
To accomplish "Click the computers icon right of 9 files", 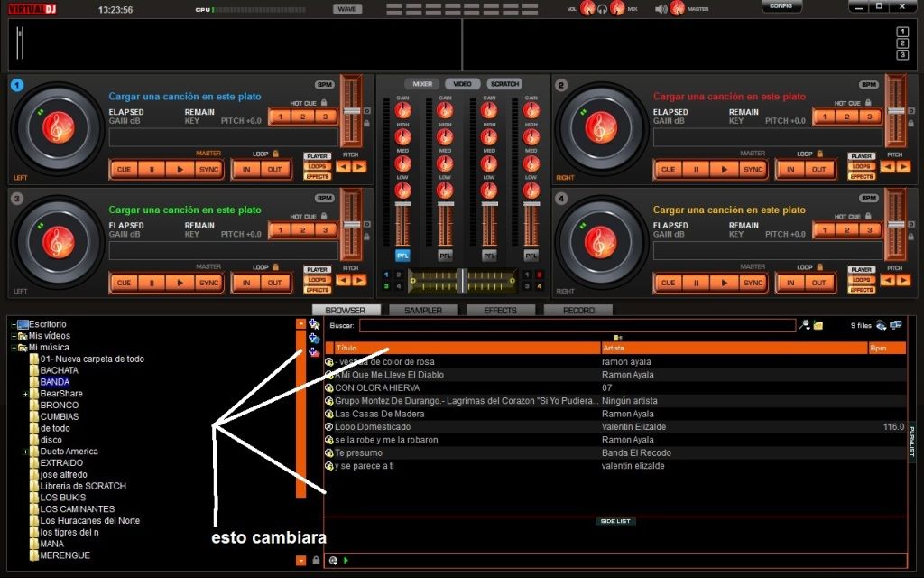I will 896,325.
